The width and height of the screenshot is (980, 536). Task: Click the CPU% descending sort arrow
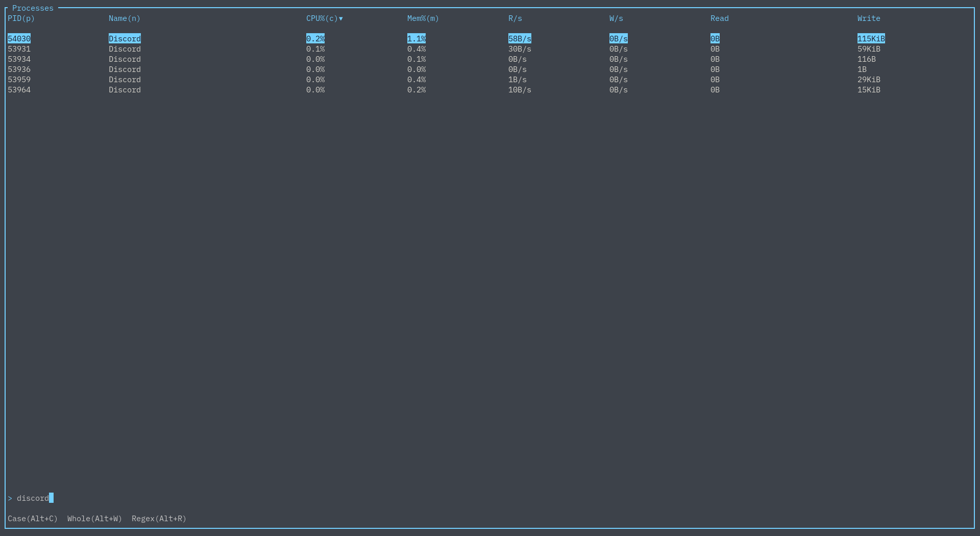(x=341, y=19)
